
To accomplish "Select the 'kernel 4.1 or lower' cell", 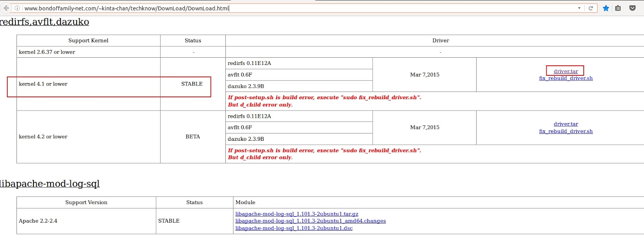I will [x=88, y=84].
